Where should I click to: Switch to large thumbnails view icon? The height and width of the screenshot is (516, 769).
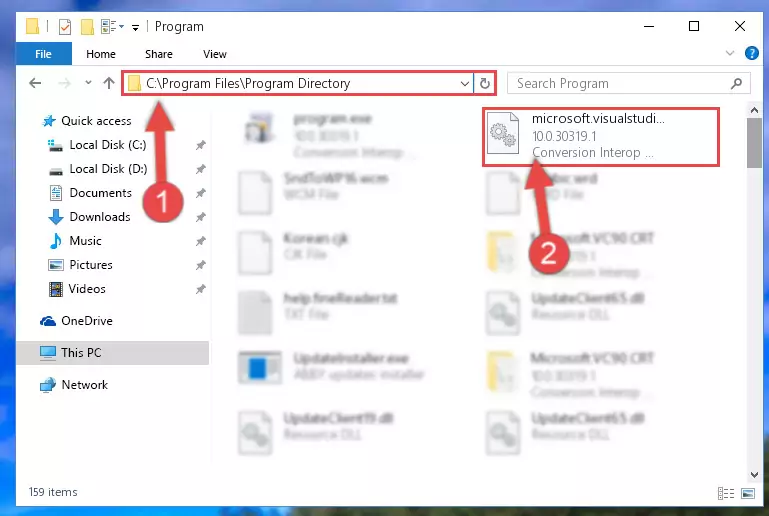click(748, 493)
